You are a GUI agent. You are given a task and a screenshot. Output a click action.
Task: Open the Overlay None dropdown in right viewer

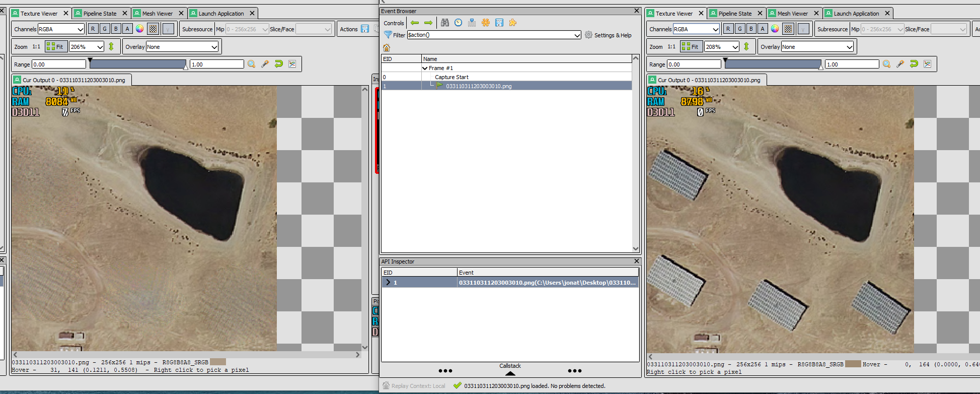[x=818, y=47]
